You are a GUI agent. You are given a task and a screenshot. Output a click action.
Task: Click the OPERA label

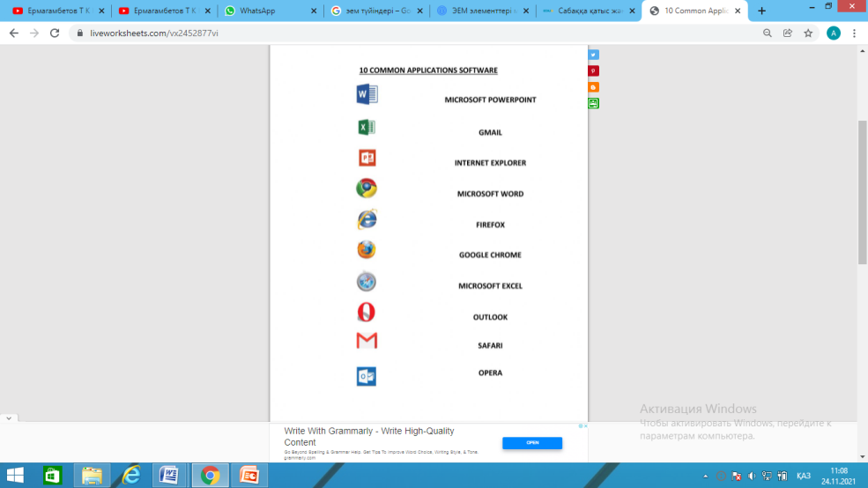click(x=490, y=373)
